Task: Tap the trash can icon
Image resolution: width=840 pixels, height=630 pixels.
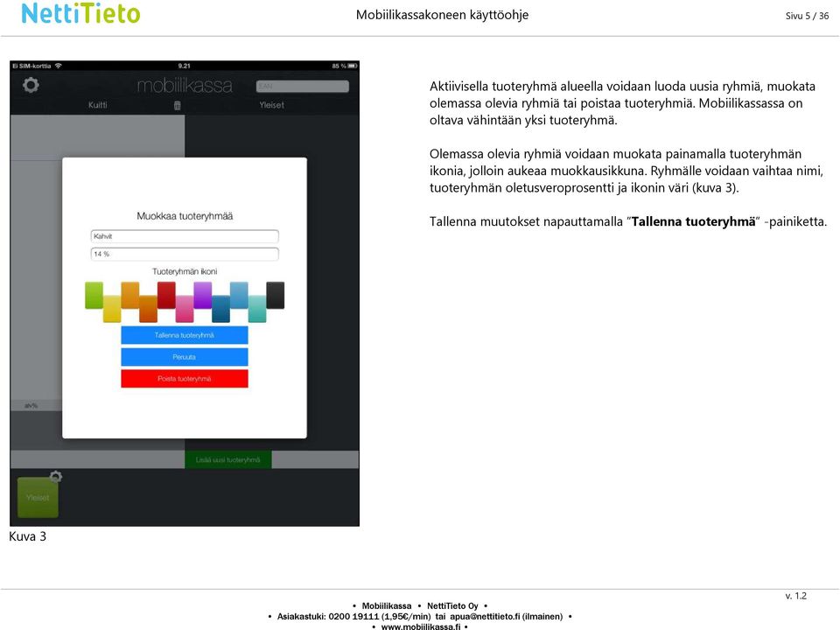Action: (178, 106)
